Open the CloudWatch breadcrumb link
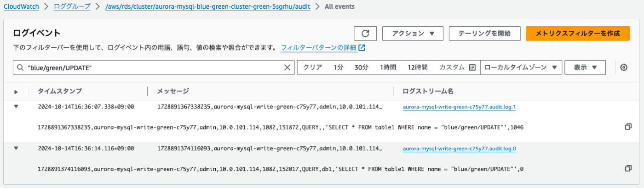The image size is (644, 188). pyautogui.click(x=21, y=7)
